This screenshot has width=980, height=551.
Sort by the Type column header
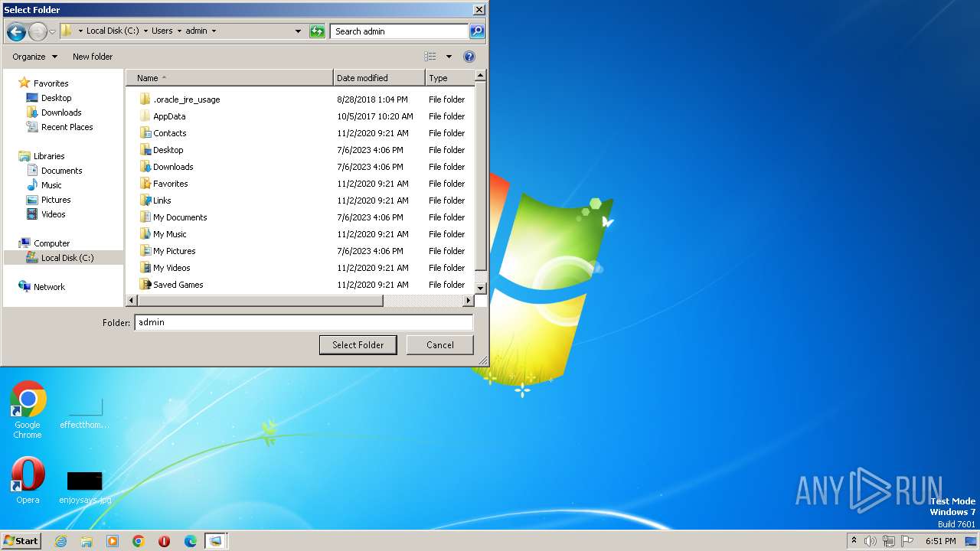click(x=450, y=78)
